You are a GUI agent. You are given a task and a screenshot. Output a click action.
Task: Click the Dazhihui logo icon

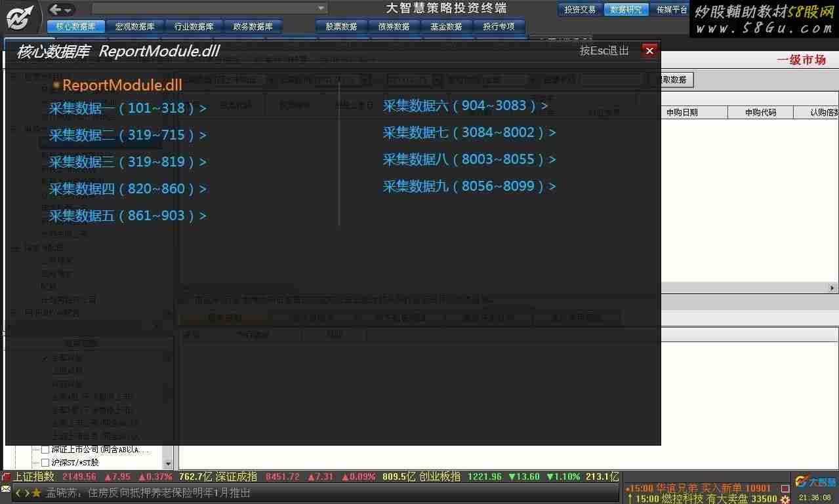[20, 17]
